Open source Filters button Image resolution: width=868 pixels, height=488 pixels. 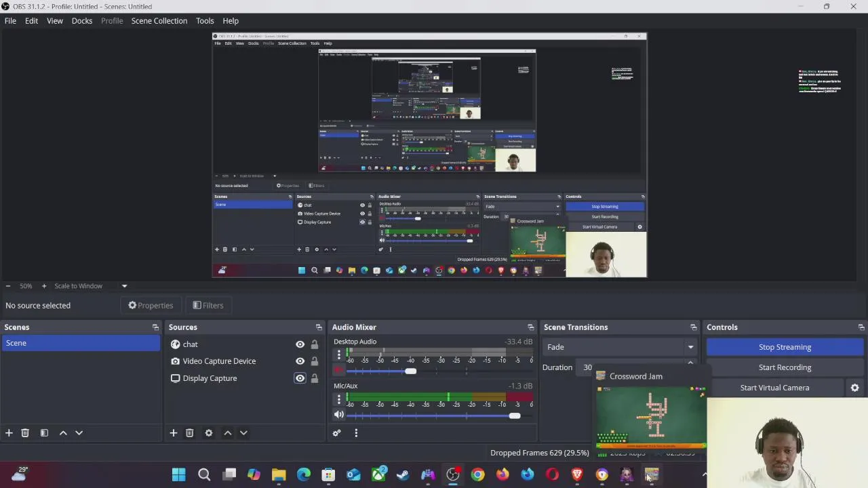(208, 306)
